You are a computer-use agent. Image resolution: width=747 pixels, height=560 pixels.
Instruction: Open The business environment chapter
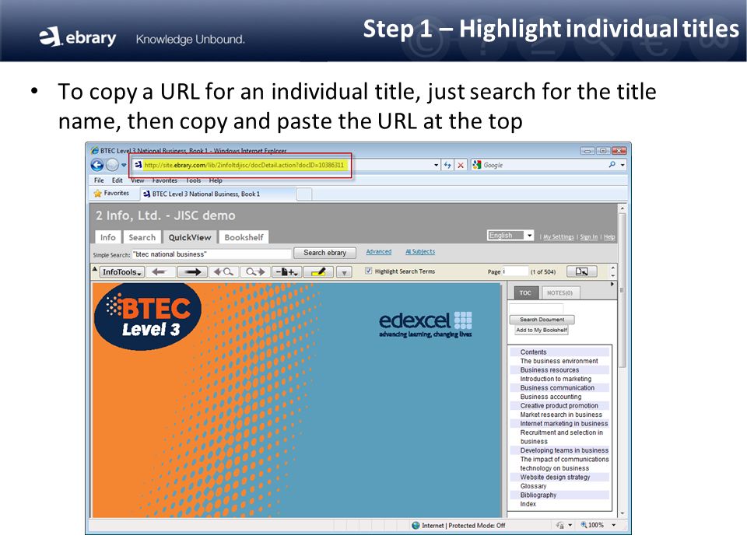pyautogui.click(x=559, y=361)
